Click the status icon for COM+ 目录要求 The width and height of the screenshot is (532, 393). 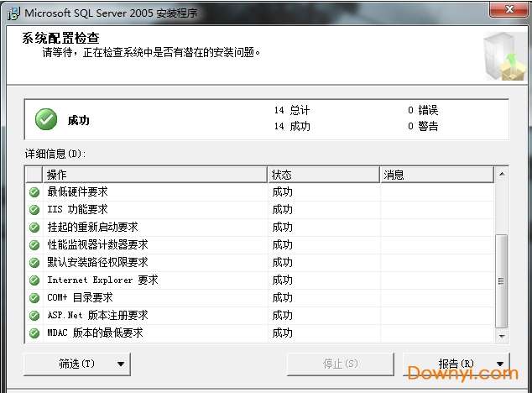pyautogui.click(x=34, y=298)
